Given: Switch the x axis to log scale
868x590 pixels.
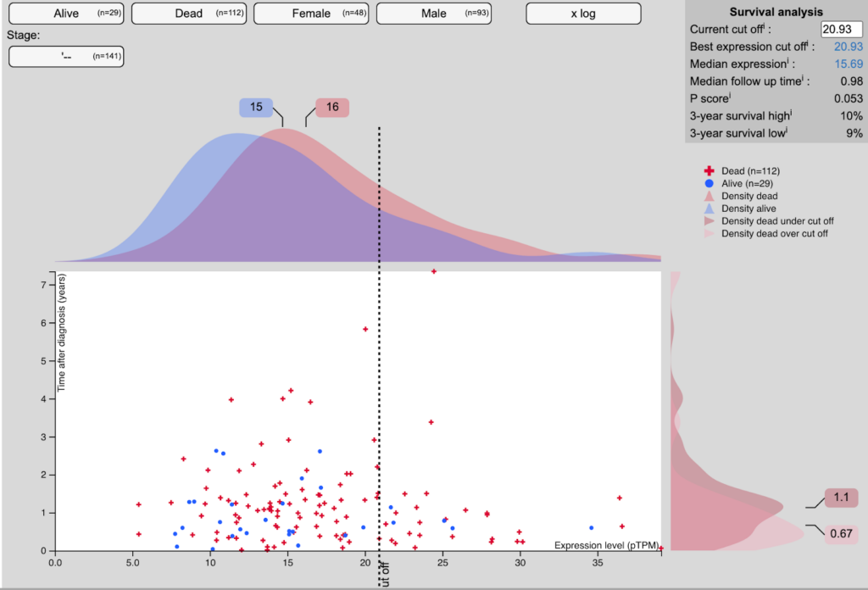Looking at the screenshot, I should pyautogui.click(x=583, y=14).
